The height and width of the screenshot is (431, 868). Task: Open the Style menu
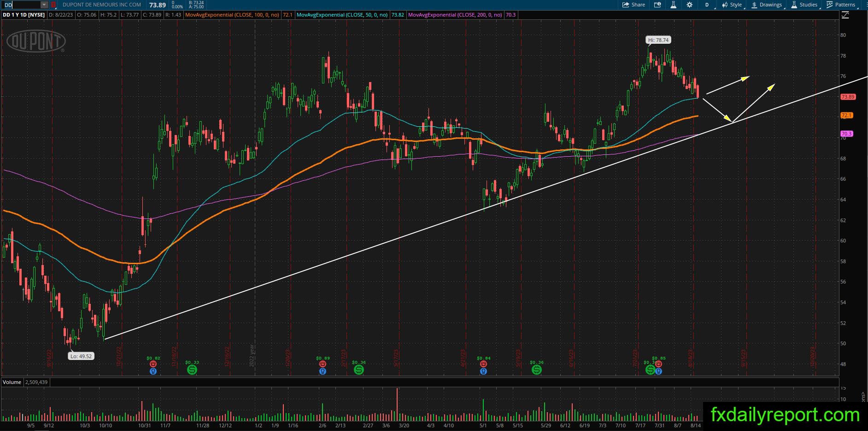click(x=732, y=5)
